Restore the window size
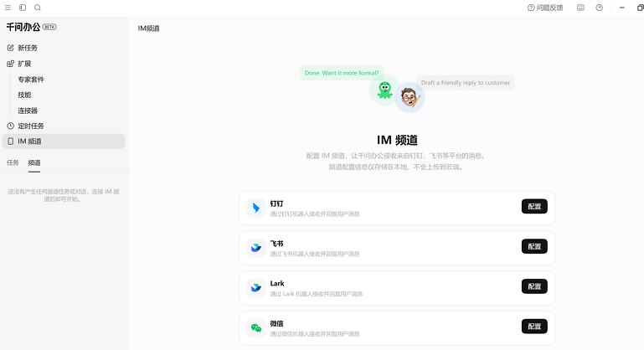This screenshot has width=644, height=350. (x=640, y=8)
